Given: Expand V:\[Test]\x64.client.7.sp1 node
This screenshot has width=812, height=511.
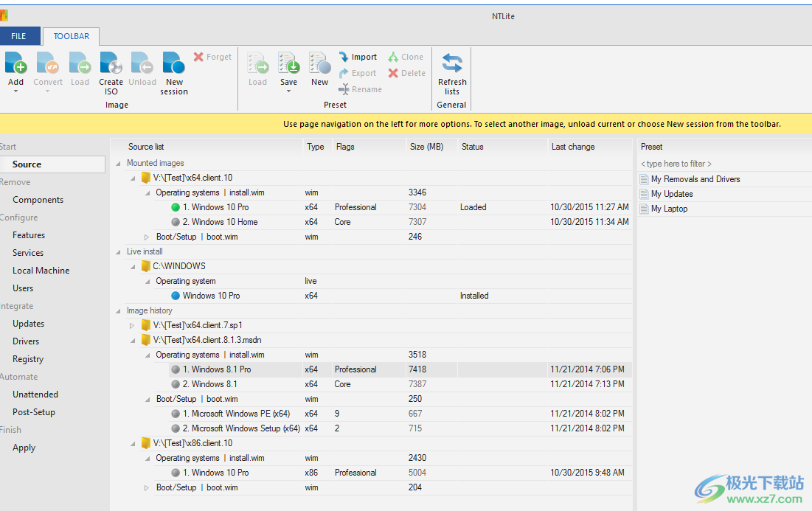Looking at the screenshot, I should click(132, 326).
